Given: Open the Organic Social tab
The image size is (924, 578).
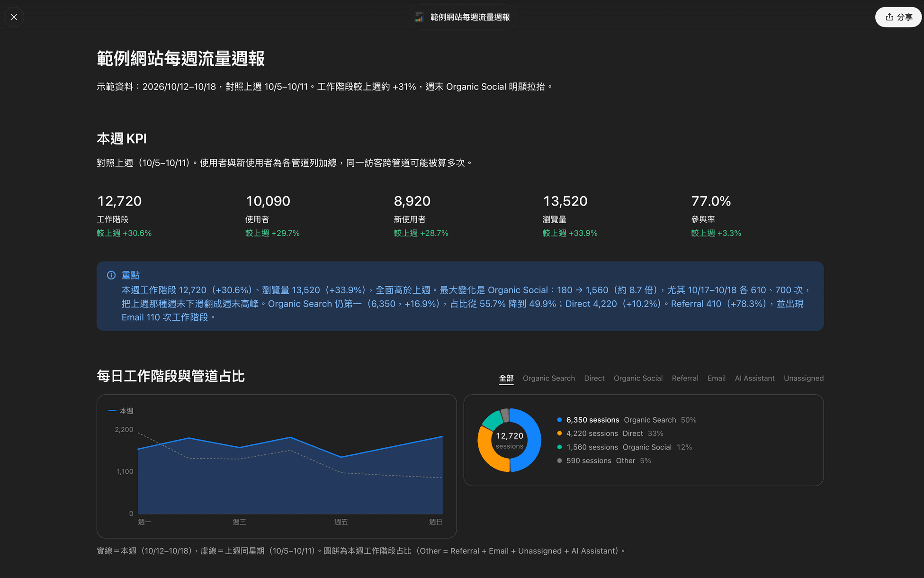Looking at the screenshot, I should tap(638, 378).
